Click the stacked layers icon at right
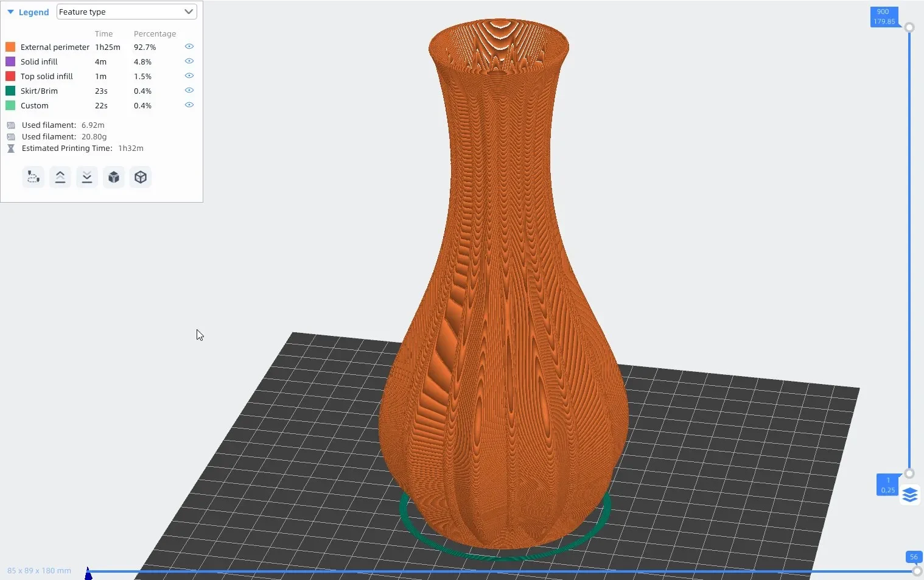The width and height of the screenshot is (924, 580). [910, 495]
